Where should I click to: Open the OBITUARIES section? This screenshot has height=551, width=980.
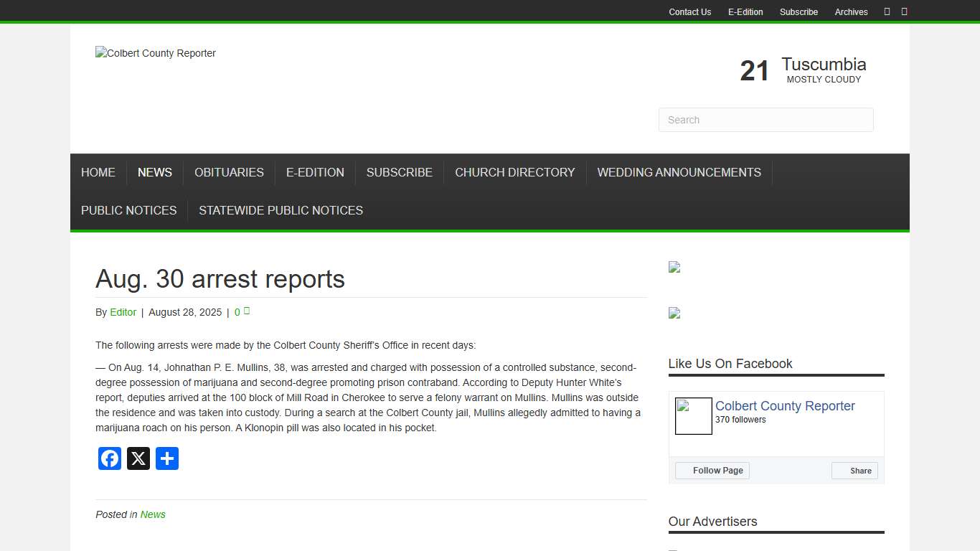coord(229,172)
